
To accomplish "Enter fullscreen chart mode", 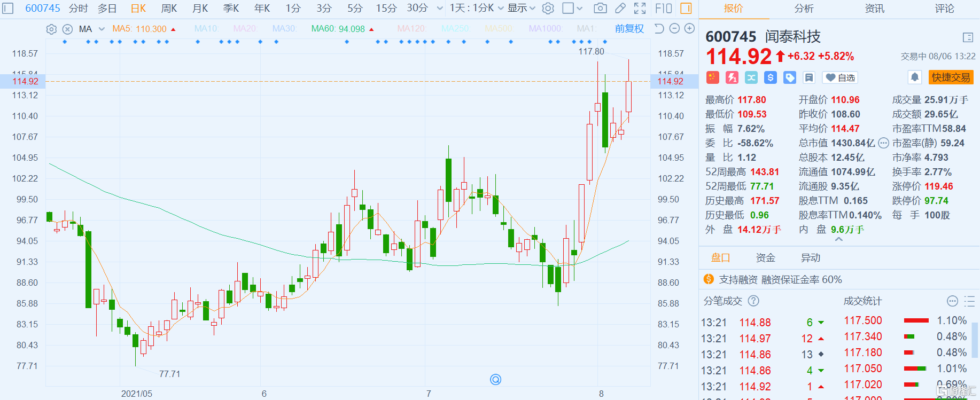I will [x=640, y=8].
